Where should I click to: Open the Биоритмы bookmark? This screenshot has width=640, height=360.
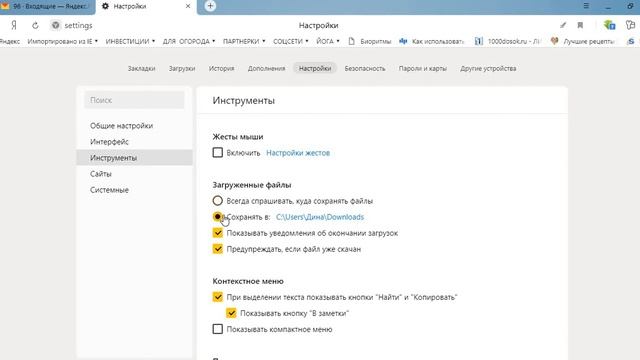370,41
